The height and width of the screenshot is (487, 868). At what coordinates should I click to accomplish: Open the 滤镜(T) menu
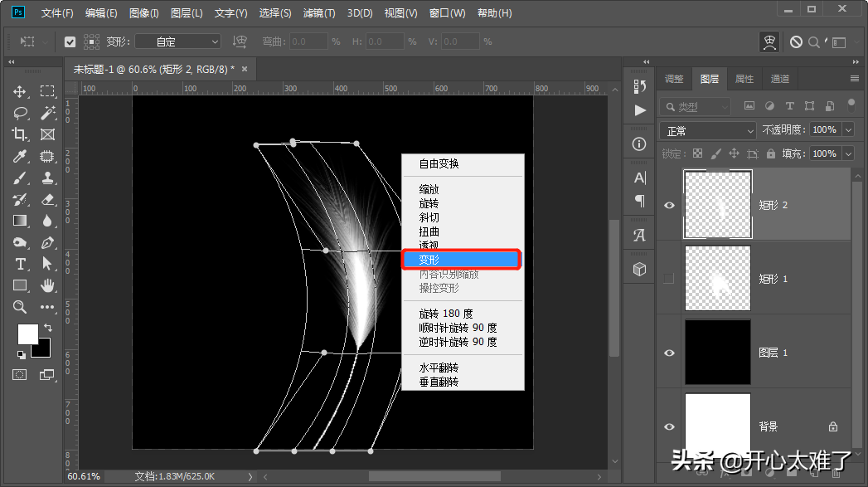(319, 12)
